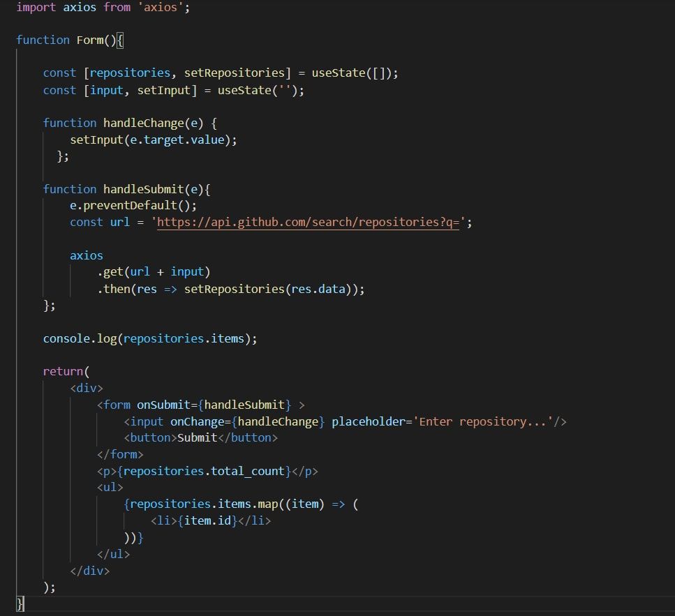Click closing '</div>' tag
Viewport: 675px width, 616px height.
[x=90, y=571]
